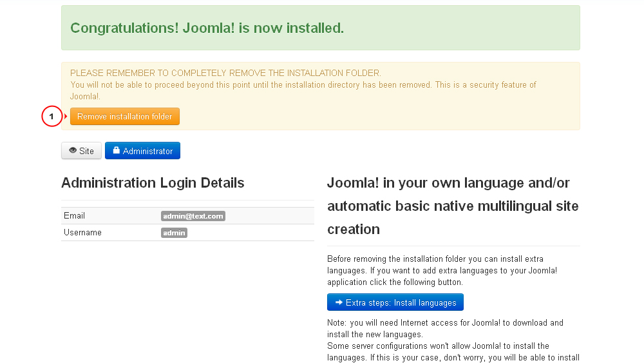This screenshot has height=363, width=644.
Task: Click the eye icon in the Site button
Action: 73,150
